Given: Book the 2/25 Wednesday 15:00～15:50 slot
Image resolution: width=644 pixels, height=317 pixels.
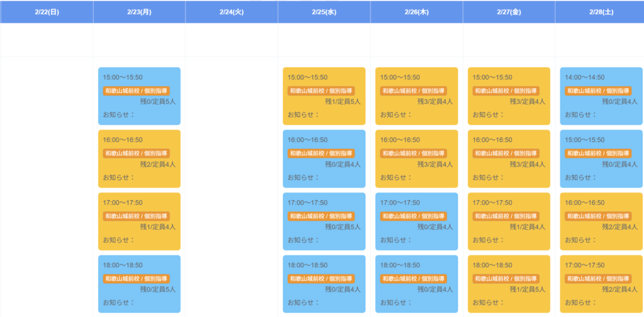Looking at the screenshot, I should pos(324,96).
